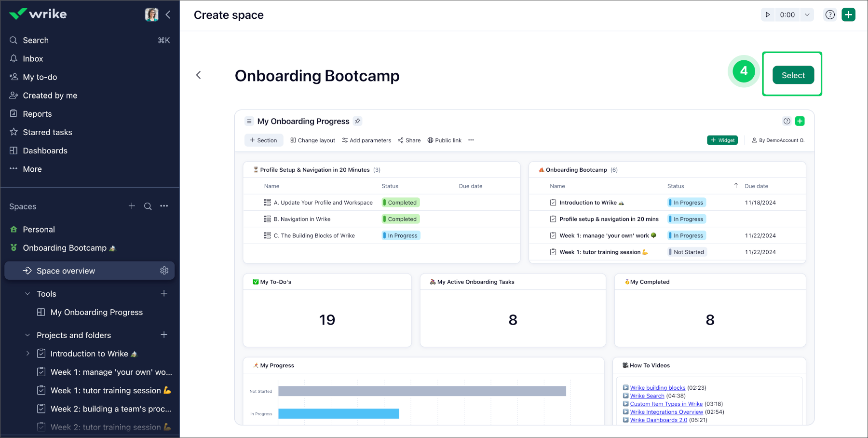Open the dashboard overflow menu
The width and height of the screenshot is (868, 438).
[x=471, y=140]
